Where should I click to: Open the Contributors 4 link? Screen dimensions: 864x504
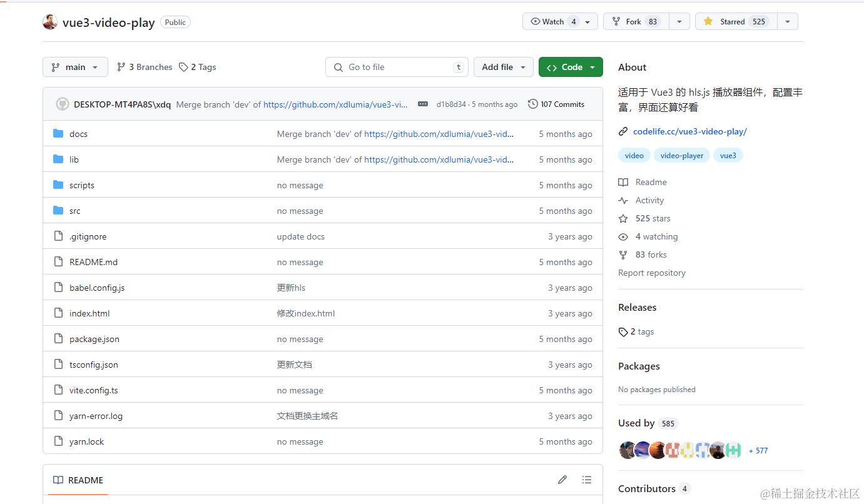tap(654, 488)
